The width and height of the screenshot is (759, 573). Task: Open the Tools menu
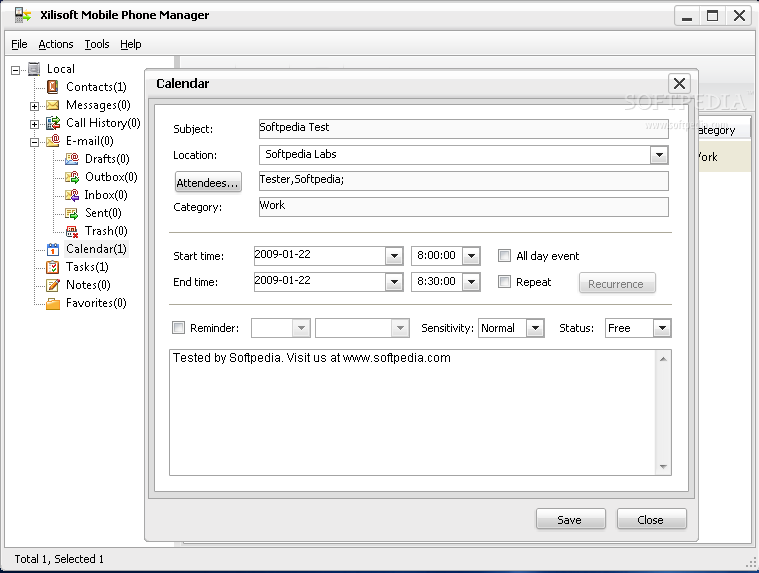click(97, 44)
